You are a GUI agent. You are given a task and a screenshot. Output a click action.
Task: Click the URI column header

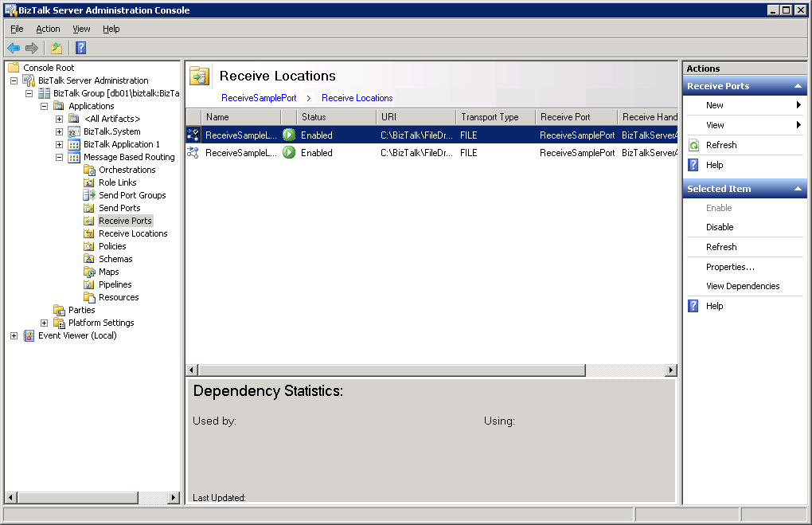pyautogui.click(x=416, y=117)
